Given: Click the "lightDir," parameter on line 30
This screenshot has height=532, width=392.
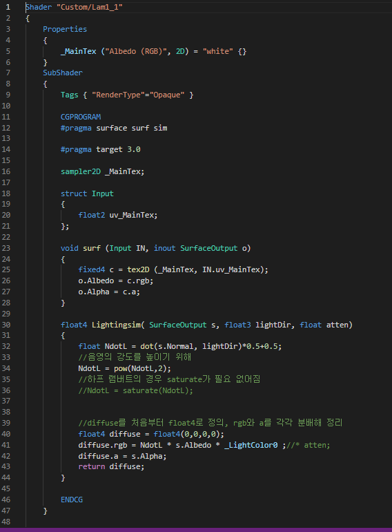Looking at the screenshot, I should pos(275,325).
